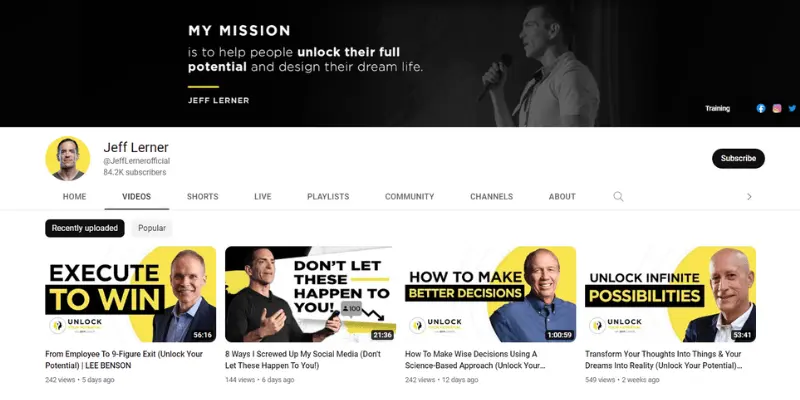Expand tabs with the right chevron arrow
The width and height of the screenshot is (800, 400).
click(x=749, y=196)
